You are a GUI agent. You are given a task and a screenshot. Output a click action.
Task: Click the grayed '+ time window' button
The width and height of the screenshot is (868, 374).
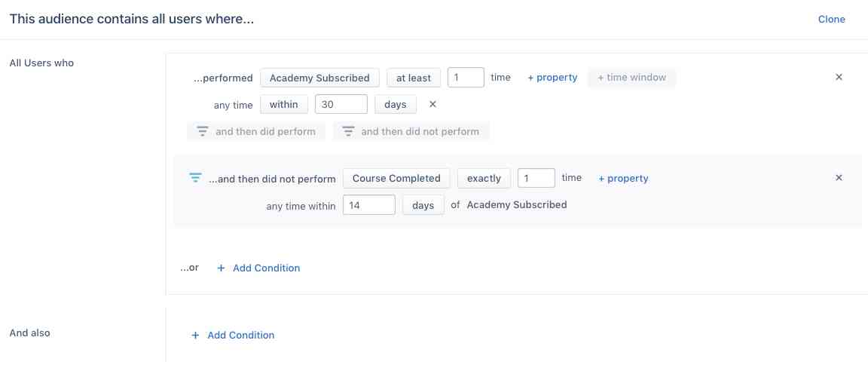(x=631, y=78)
